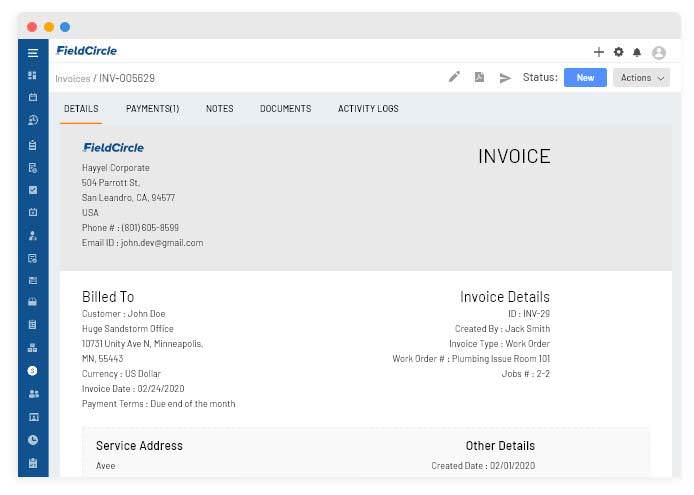Open the single technician person sidebar icon
694x495 pixels.
click(x=33, y=236)
